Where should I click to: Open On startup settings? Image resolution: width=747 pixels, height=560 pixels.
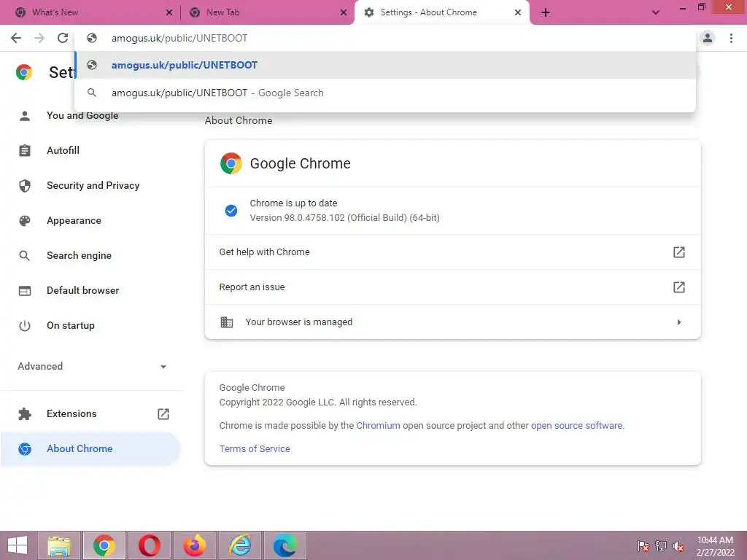[x=71, y=326]
